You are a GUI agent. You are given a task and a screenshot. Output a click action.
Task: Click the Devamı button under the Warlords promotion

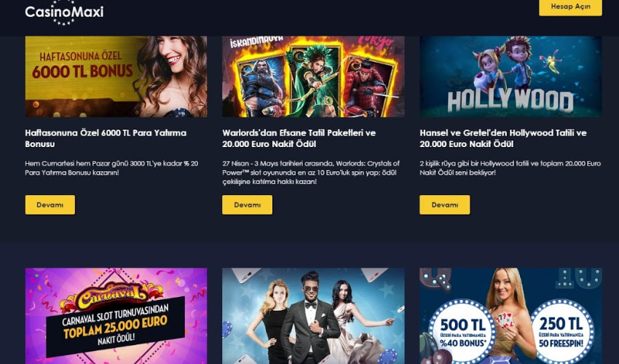[247, 205]
